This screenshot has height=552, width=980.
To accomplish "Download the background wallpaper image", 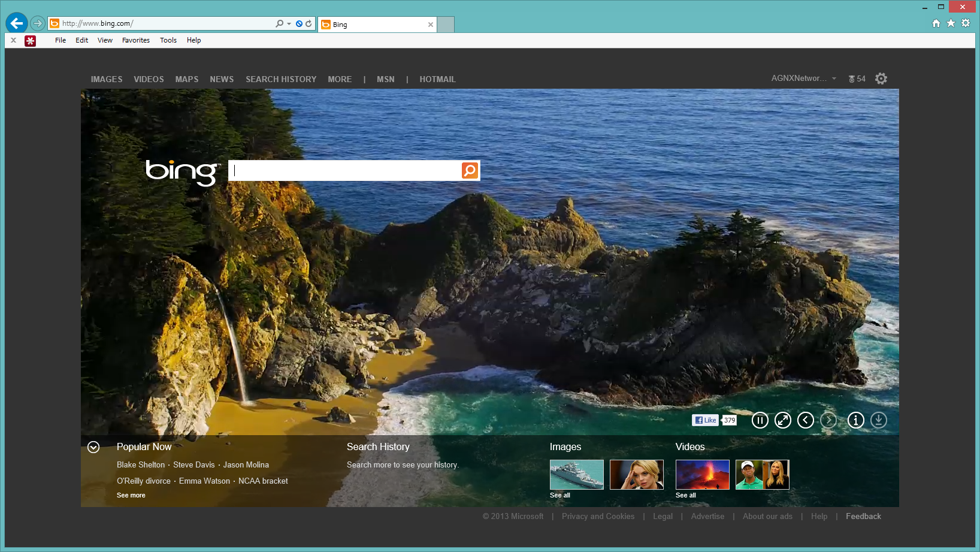I will point(879,420).
